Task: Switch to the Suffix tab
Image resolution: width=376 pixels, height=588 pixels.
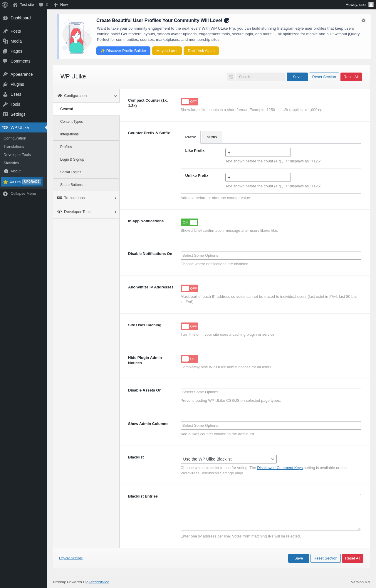Action: [212, 137]
